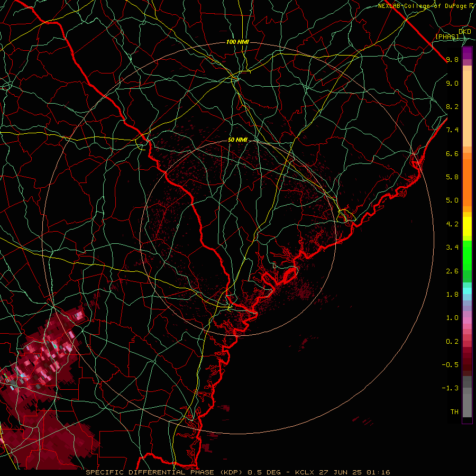Select the 2.6 value on the scale

click(452, 271)
